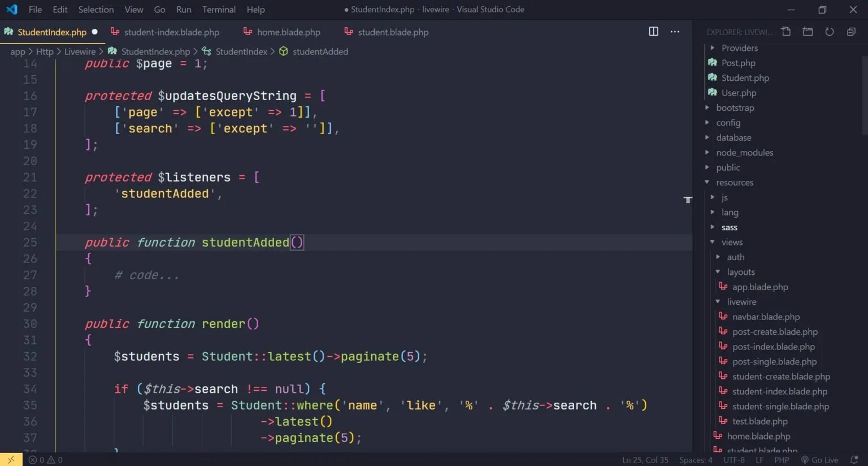
Task: Click the Split Editor Right icon
Action: pos(653,32)
